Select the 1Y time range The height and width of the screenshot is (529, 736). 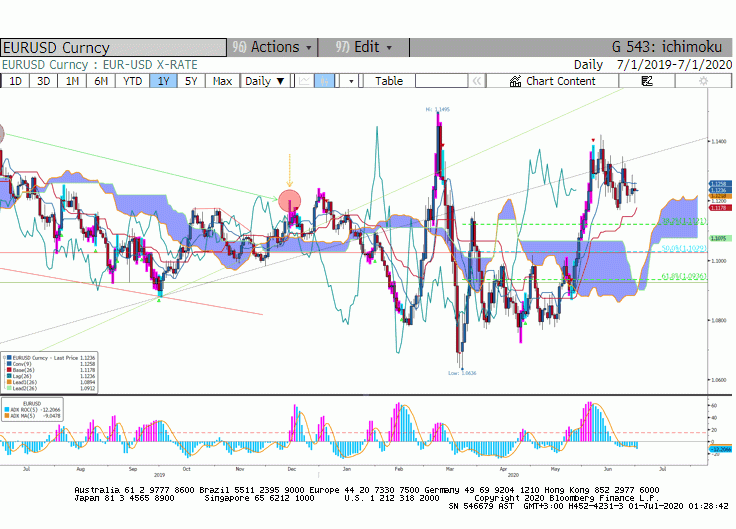pyautogui.click(x=163, y=81)
